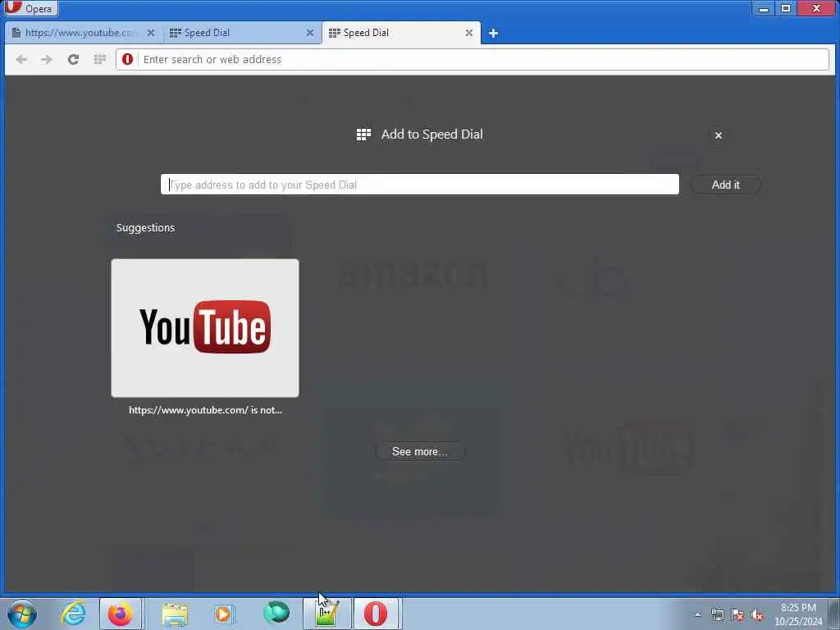
Task: Close the Add to Speed Dial dialog
Action: [x=719, y=135]
